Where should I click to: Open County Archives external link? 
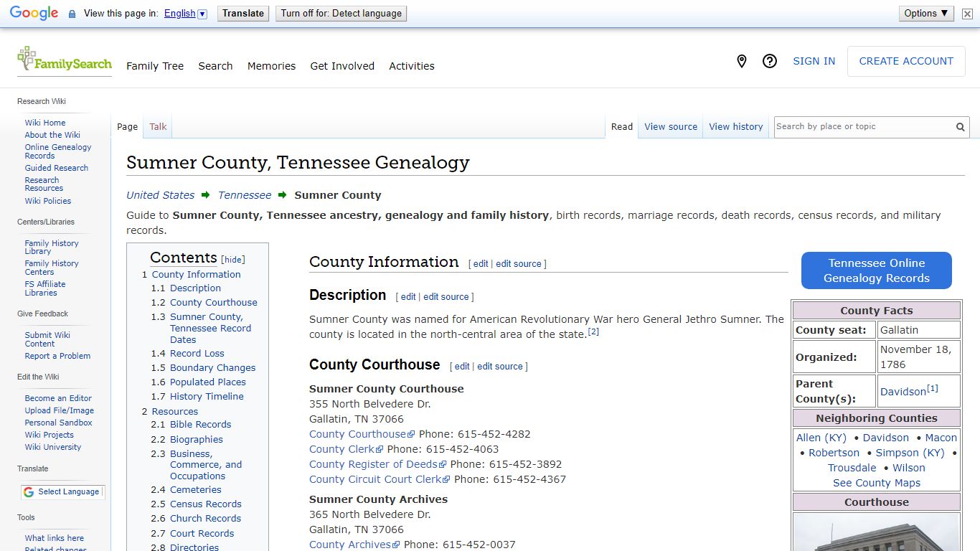pos(354,545)
